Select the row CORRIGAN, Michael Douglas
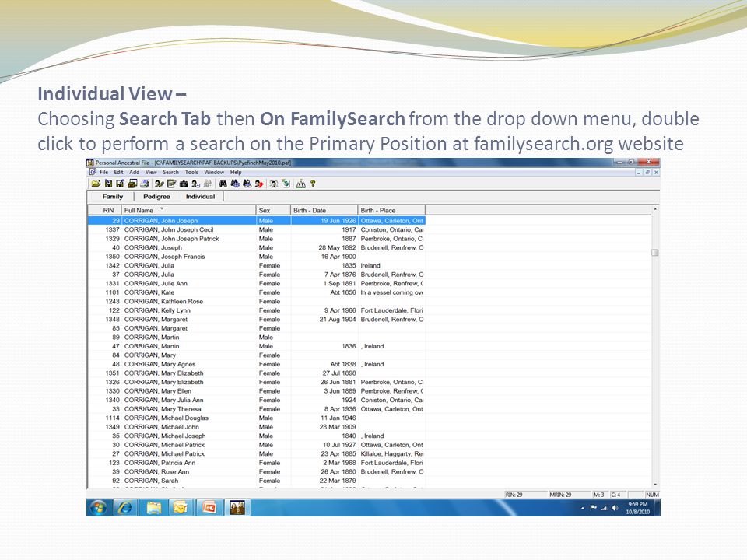The width and height of the screenshot is (747, 560). (x=256, y=418)
